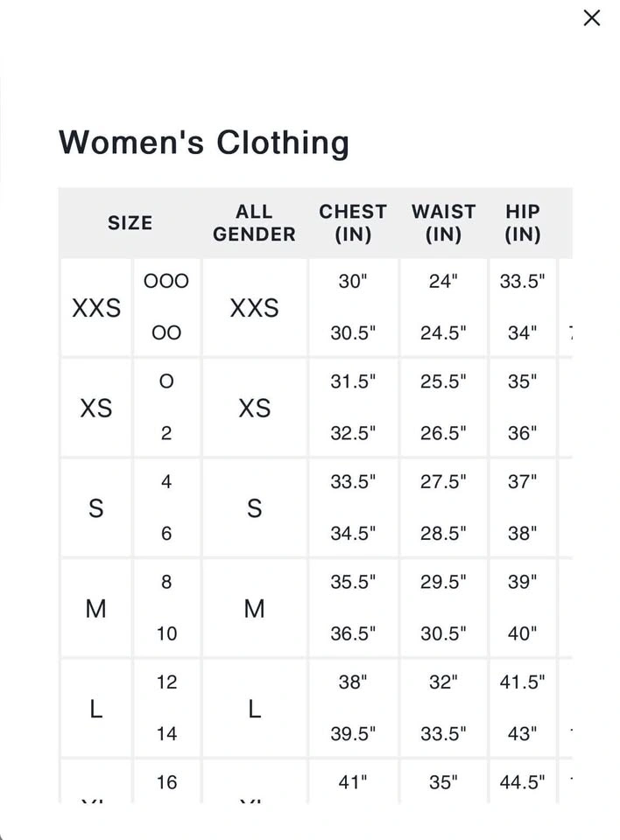The height and width of the screenshot is (840, 620).
Task: Select the XXS size row label
Action: (96, 308)
